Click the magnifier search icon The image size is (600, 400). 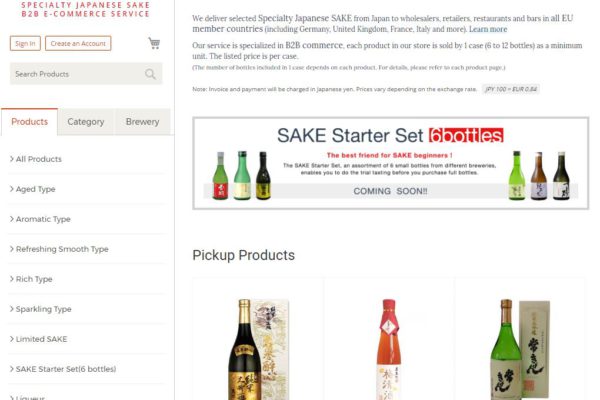click(x=150, y=74)
